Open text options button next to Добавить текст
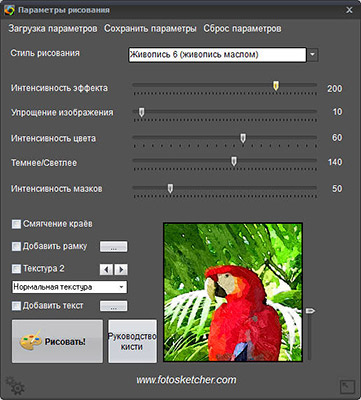Viewport: 361px width, 400px height. point(114,306)
